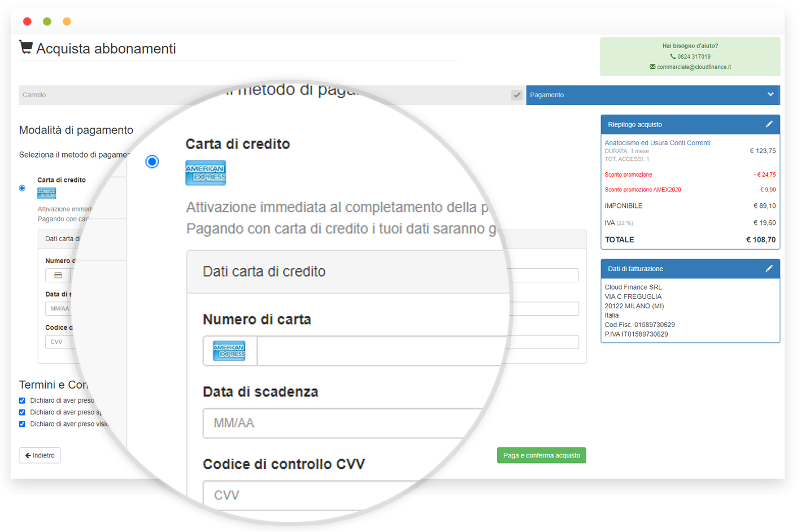Click the green window dot
801x532 pixels.
tap(47, 21)
